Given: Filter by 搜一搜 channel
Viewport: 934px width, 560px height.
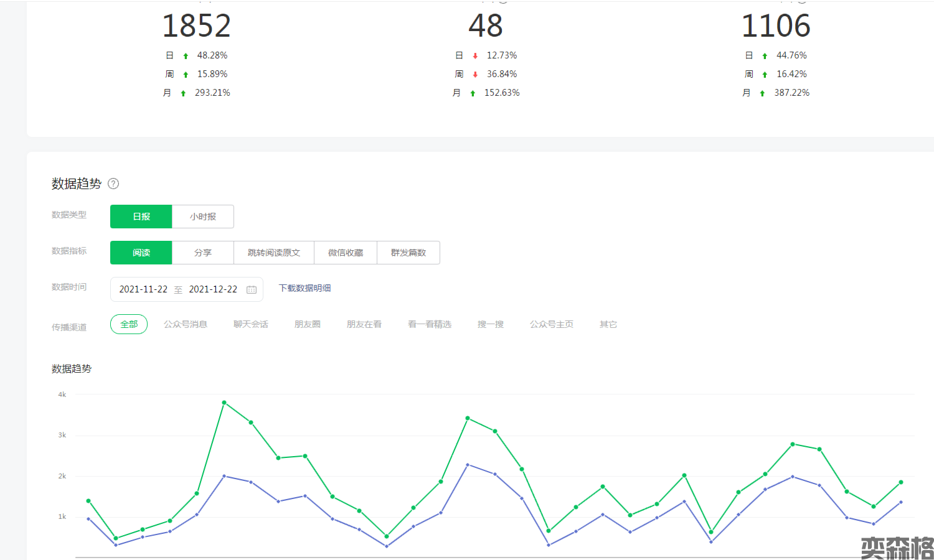Looking at the screenshot, I should tap(491, 324).
